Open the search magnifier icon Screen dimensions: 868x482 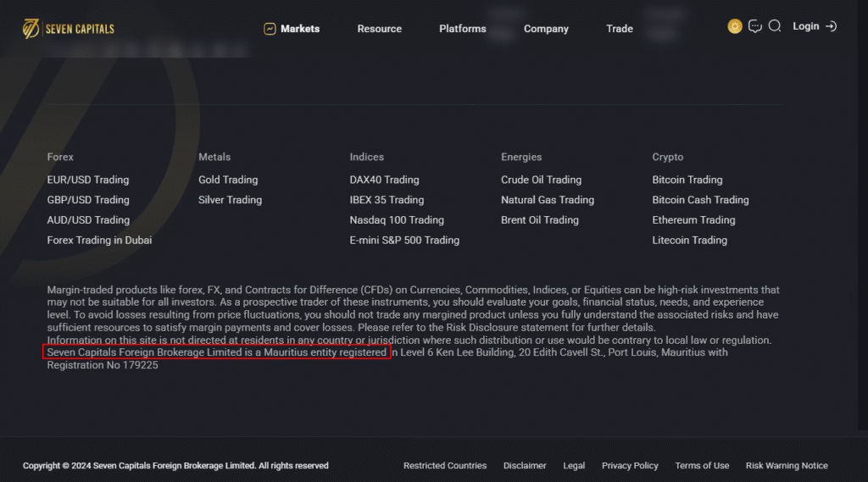(x=775, y=26)
